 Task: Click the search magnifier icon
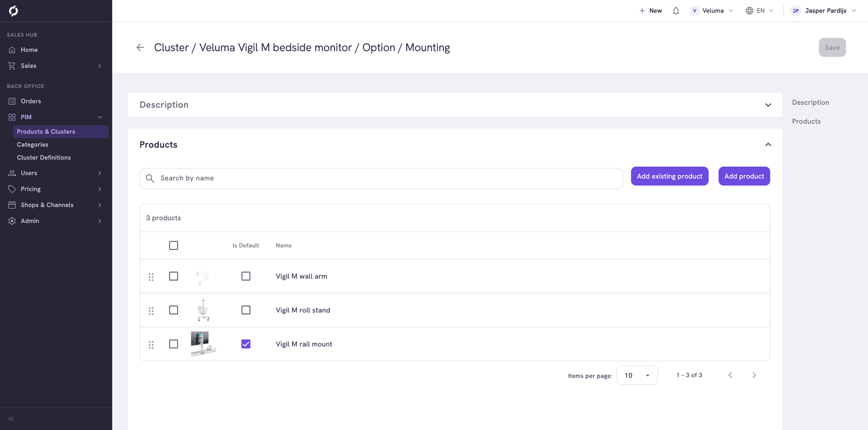pos(150,178)
